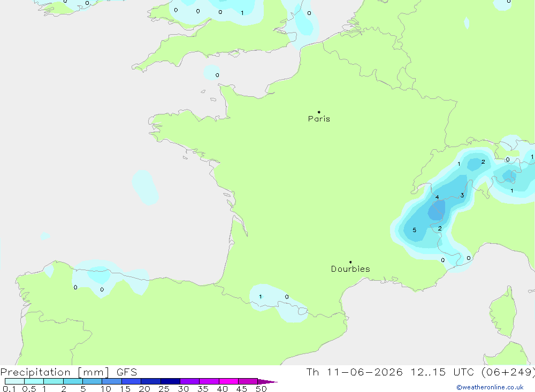Pick the 10–15 mm legend swatch
This screenshot has width=535, height=392.
(112, 381)
